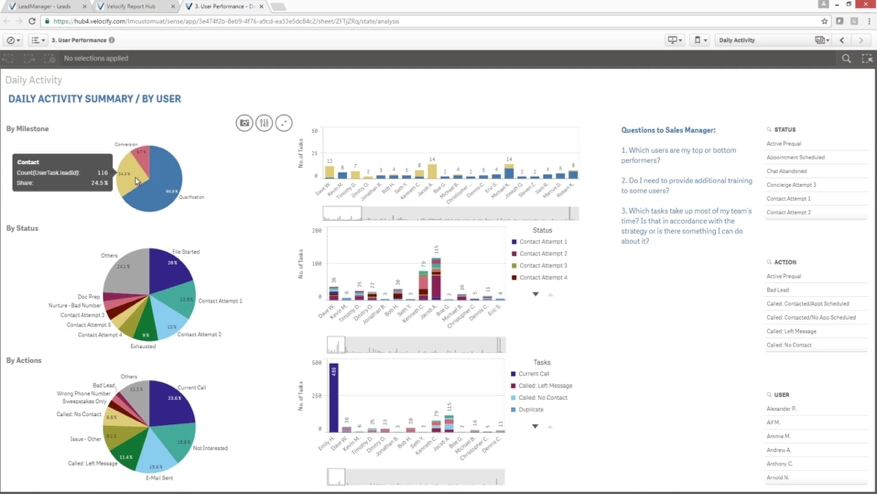877x494 pixels.
Task: Go back in the browser
Action: tap(7, 21)
